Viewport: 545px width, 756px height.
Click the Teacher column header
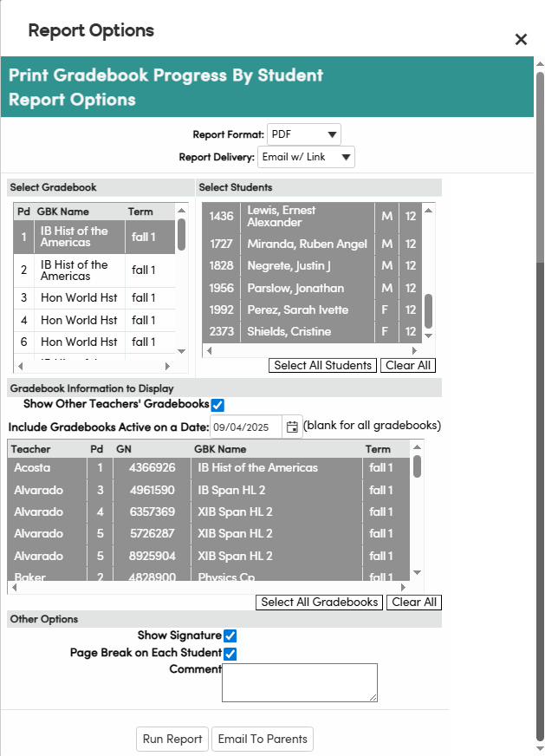point(31,449)
